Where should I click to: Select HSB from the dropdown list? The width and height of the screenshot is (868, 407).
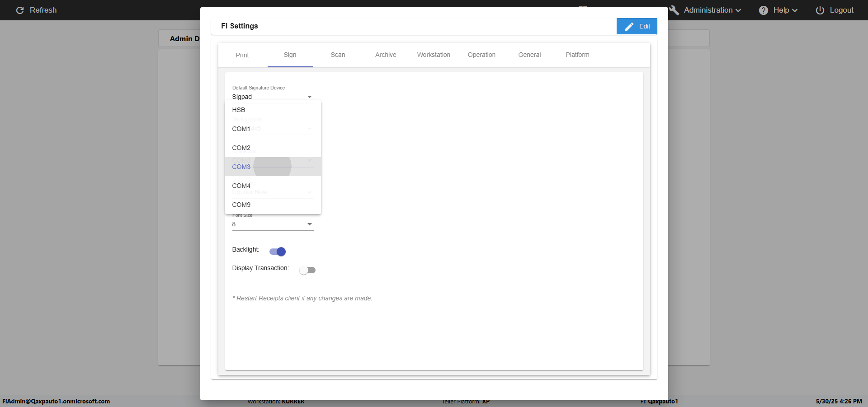[x=273, y=110]
